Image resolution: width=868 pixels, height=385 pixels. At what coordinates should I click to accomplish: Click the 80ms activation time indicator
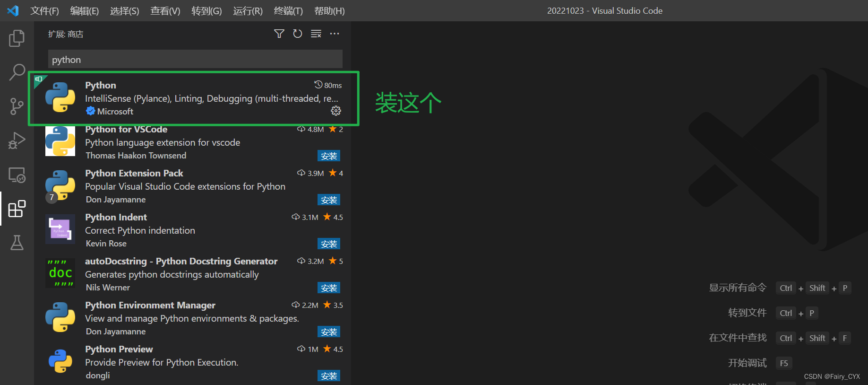pyautogui.click(x=328, y=85)
